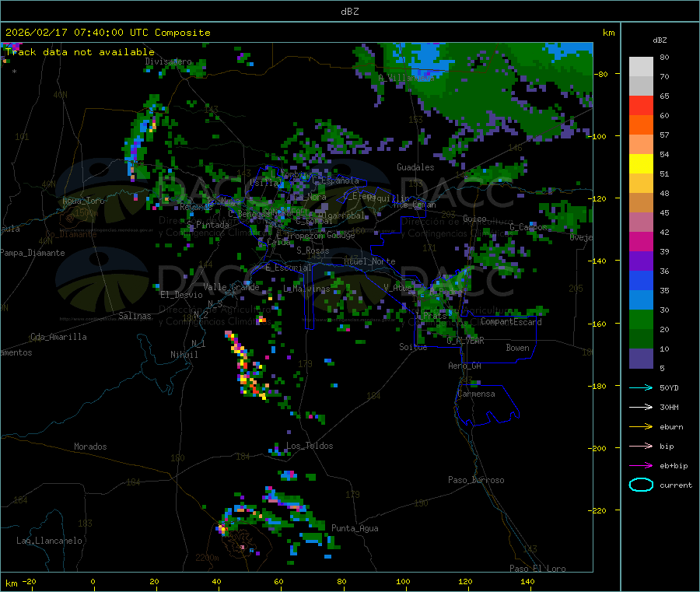Click the 'Bowen' location label
Viewport: 700px width, 592px height.
pos(517,348)
